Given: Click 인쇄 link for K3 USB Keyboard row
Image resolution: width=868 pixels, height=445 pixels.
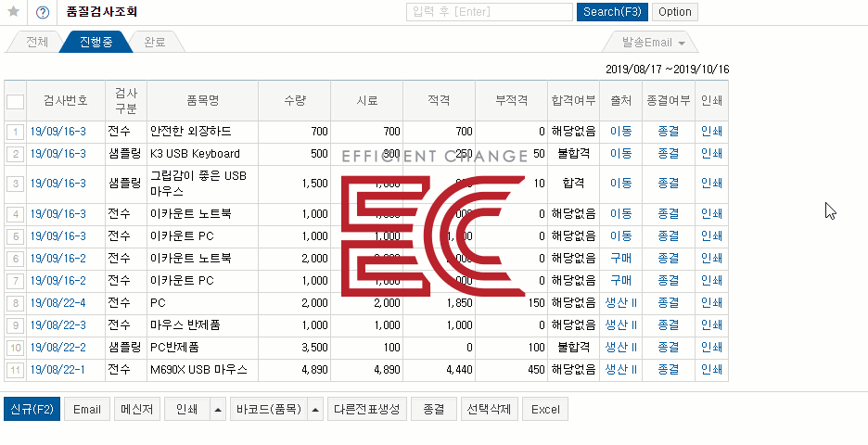Looking at the screenshot, I should click(x=711, y=154).
